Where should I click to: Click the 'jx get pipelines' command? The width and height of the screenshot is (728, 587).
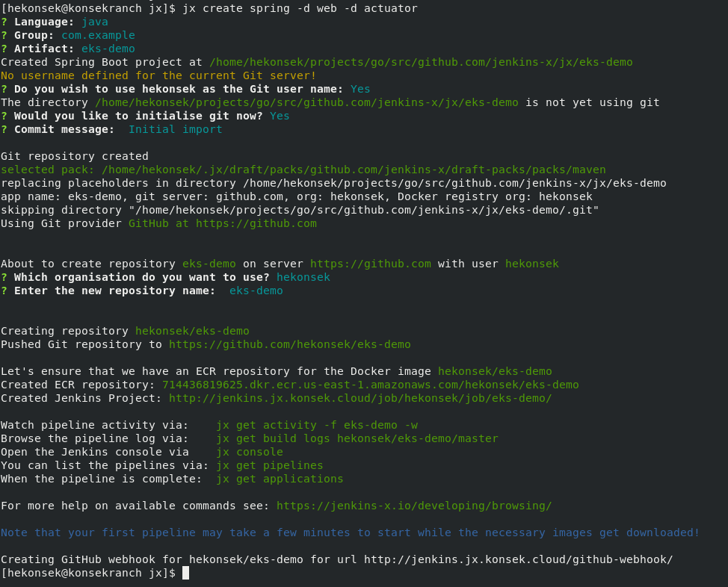point(270,466)
